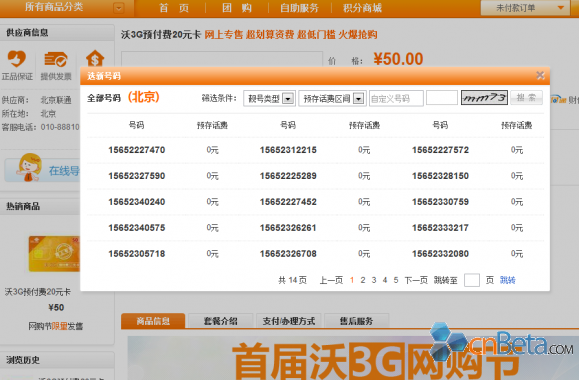Open the online customer service avatar icon
579x380 pixels.
[x=29, y=168]
